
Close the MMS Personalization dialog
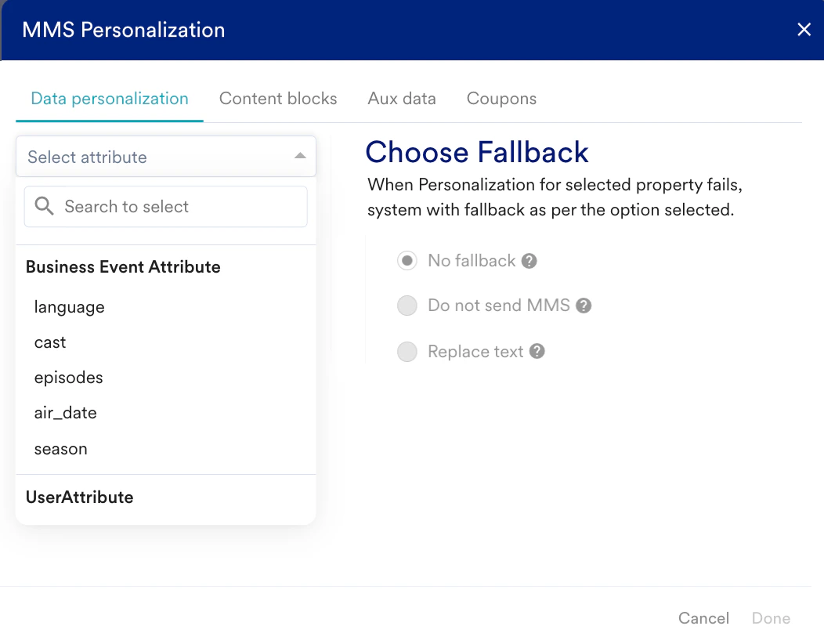coord(804,30)
